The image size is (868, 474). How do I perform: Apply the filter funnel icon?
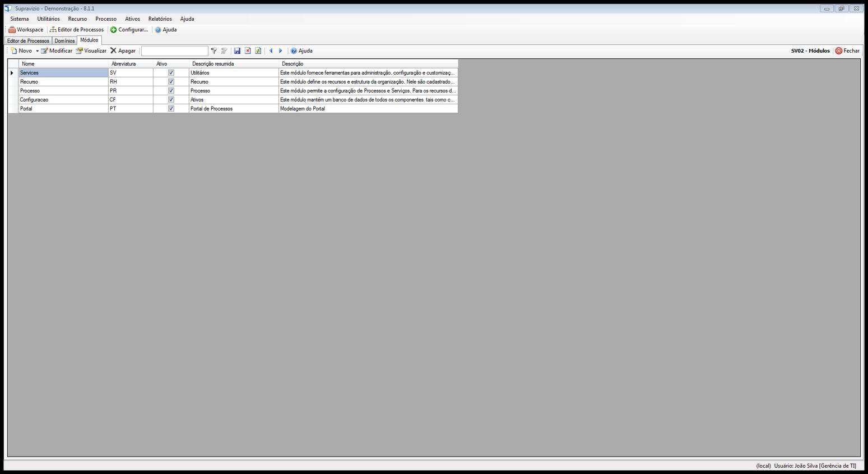pos(213,50)
